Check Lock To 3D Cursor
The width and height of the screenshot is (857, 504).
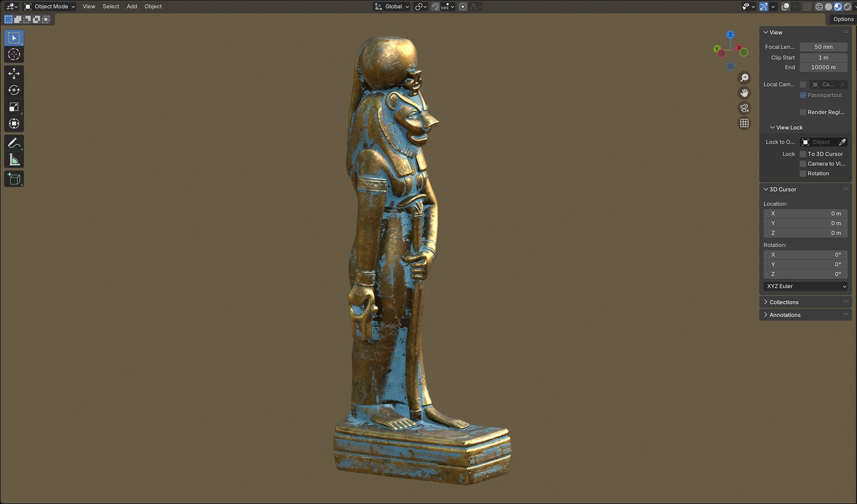click(x=803, y=154)
